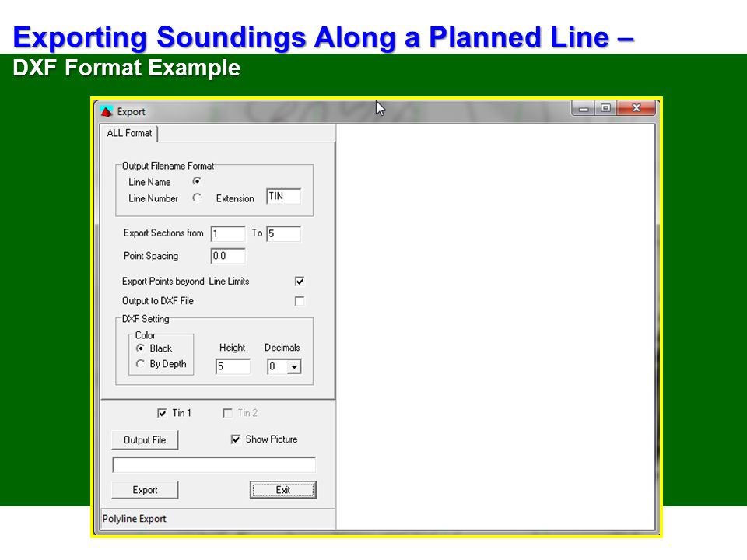Click the Exit button
This screenshot has width=747, height=560.
coord(283,490)
